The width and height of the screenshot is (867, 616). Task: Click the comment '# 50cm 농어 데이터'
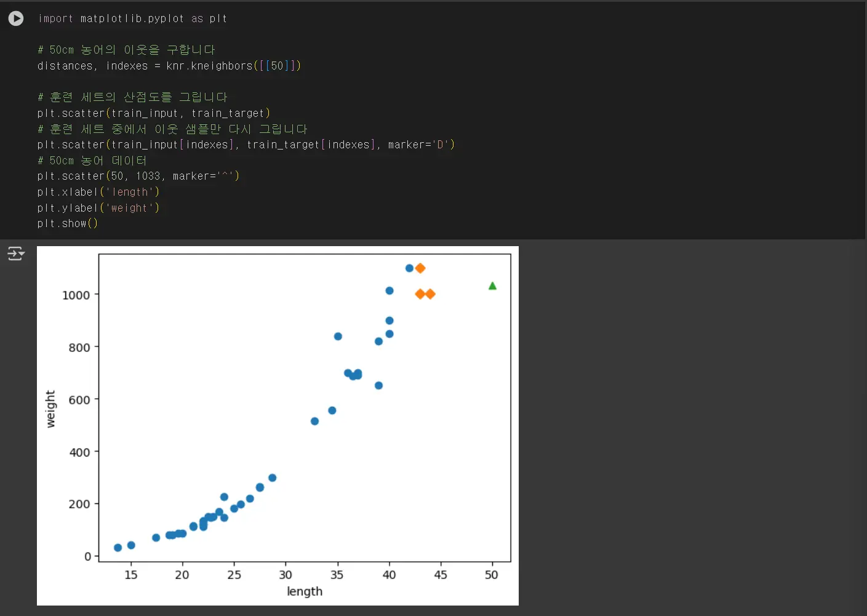[x=92, y=161]
